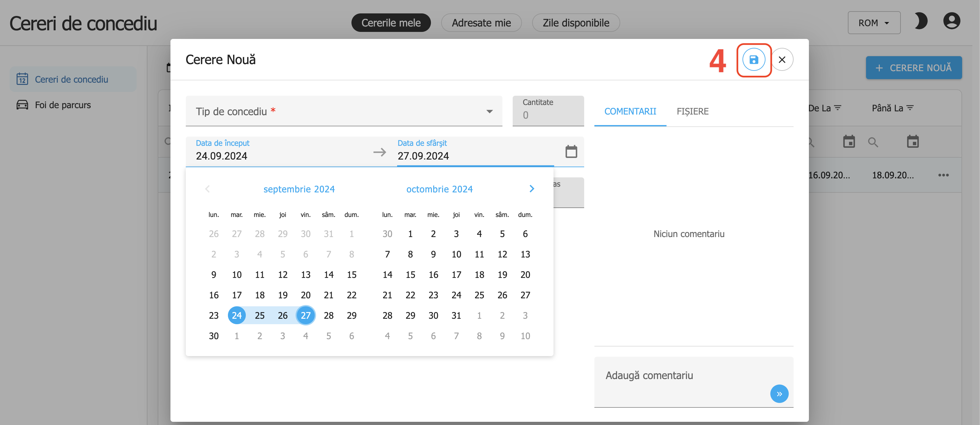
Task: Click octombrie 2024 month header
Action: click(439, 189)
